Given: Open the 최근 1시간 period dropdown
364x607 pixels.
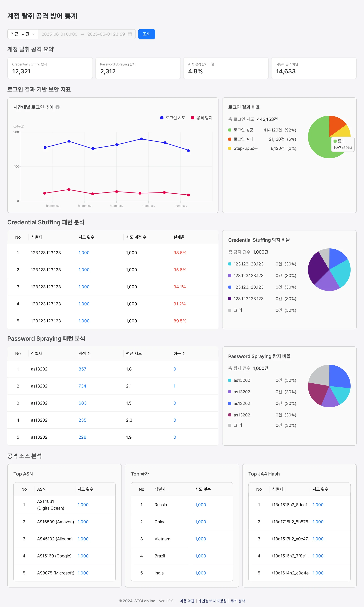Looking at the screenshot, I should [x=23, y=34].
